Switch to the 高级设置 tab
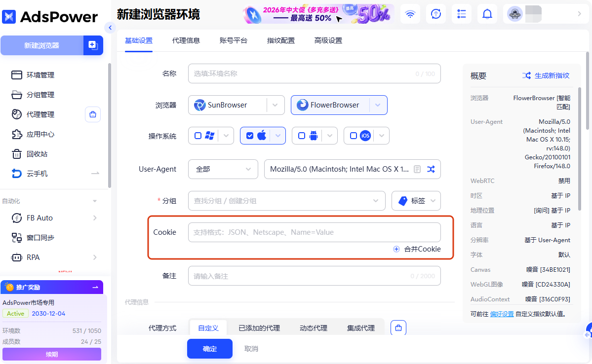 coord(328,41)
